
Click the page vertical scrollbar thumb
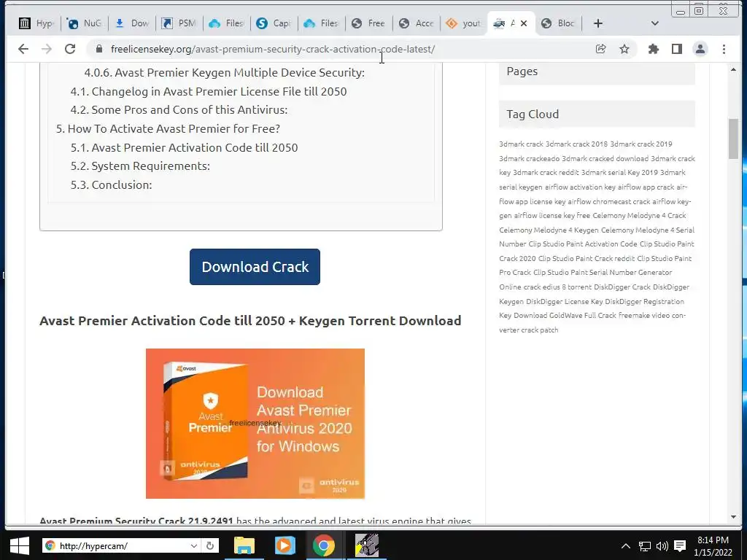point(733,139)
